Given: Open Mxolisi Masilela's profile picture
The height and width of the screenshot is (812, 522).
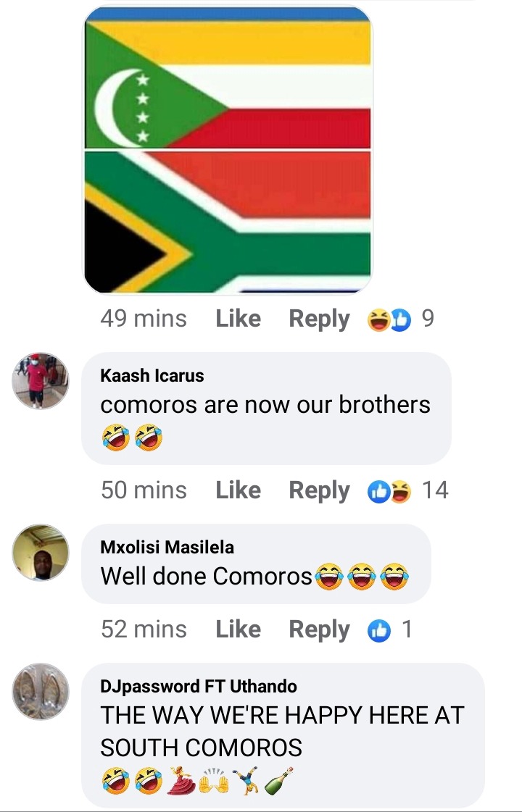Looking at the screenshot, I should [41, 552].
